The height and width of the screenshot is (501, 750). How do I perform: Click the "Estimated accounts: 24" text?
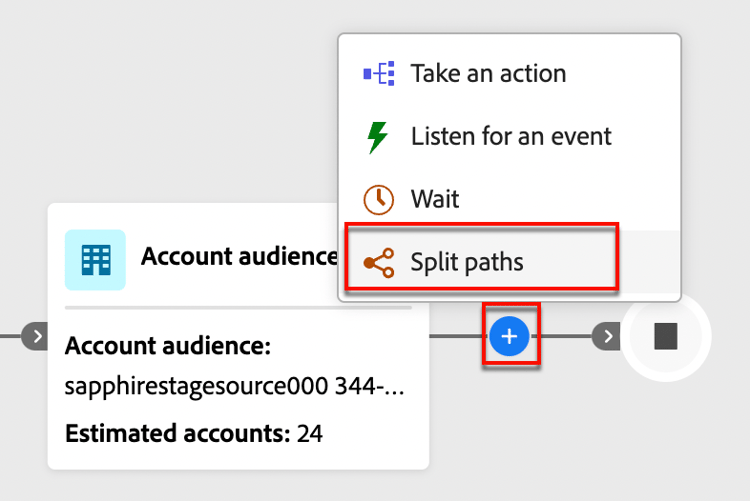pos(194,434)
